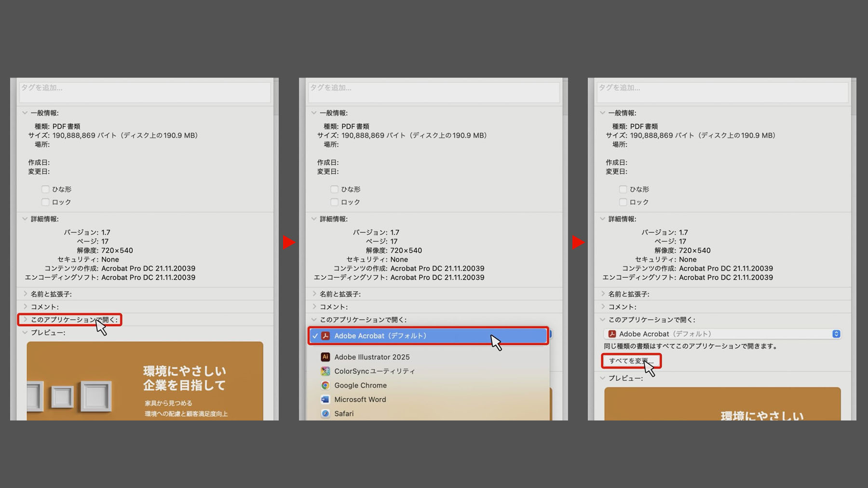Click the バージョン value "1.7" in the left window

click(x=106, y=232)
